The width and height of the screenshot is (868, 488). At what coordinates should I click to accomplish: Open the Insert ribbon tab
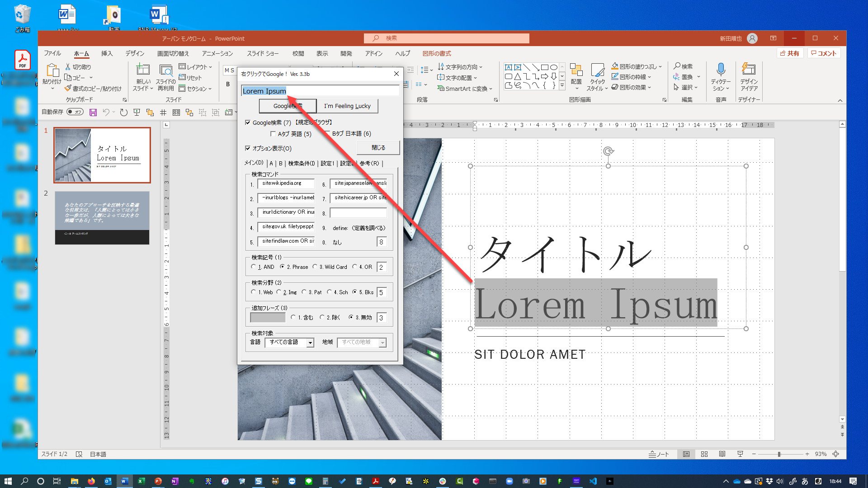click(x=107, y=53)
